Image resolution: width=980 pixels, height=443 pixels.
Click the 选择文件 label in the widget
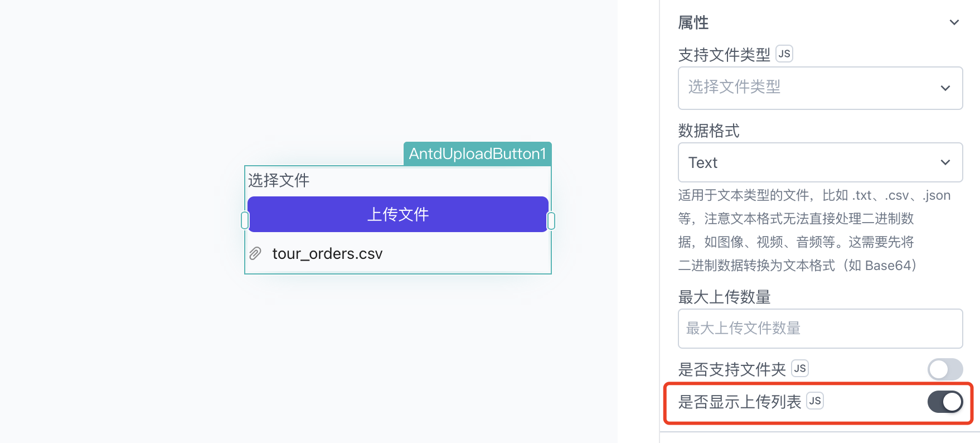[x=279, y=180]
